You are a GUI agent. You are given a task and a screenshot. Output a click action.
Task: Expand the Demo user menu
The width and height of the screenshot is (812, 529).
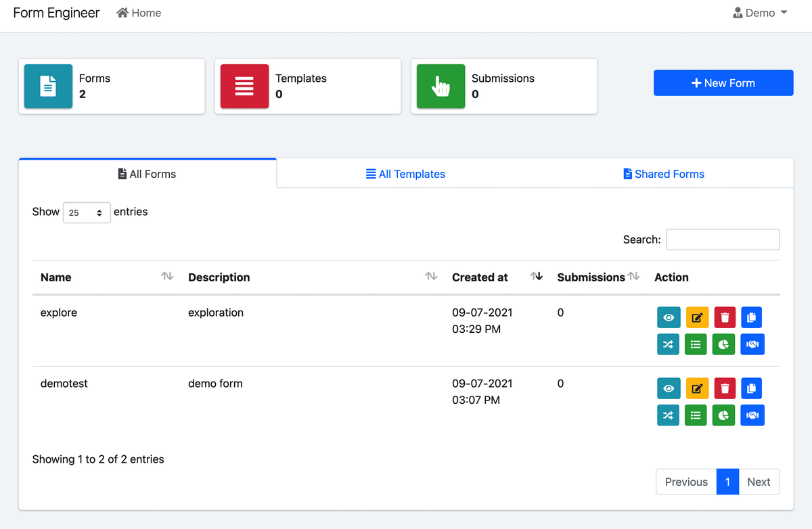tap(760, 13)
